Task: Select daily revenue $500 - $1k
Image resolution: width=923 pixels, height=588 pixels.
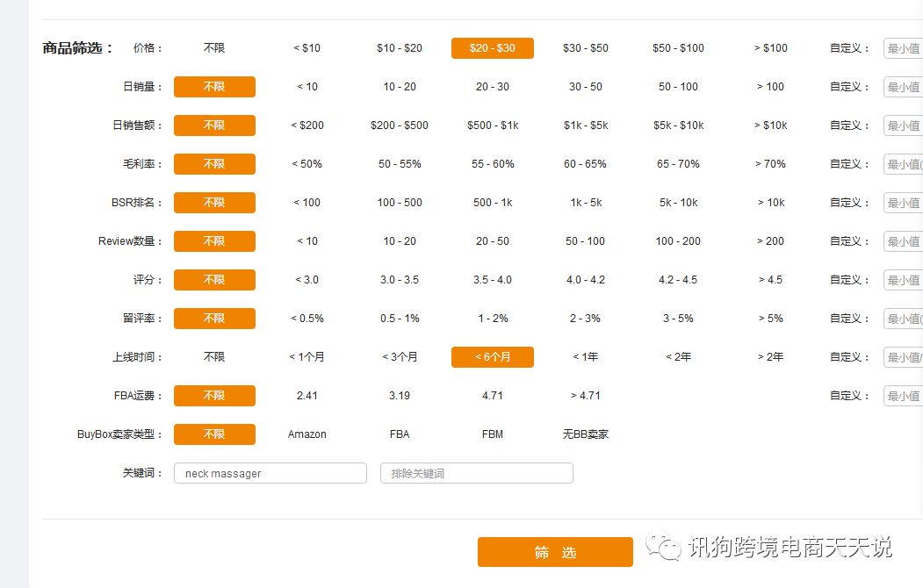Action: coord(492,125)
